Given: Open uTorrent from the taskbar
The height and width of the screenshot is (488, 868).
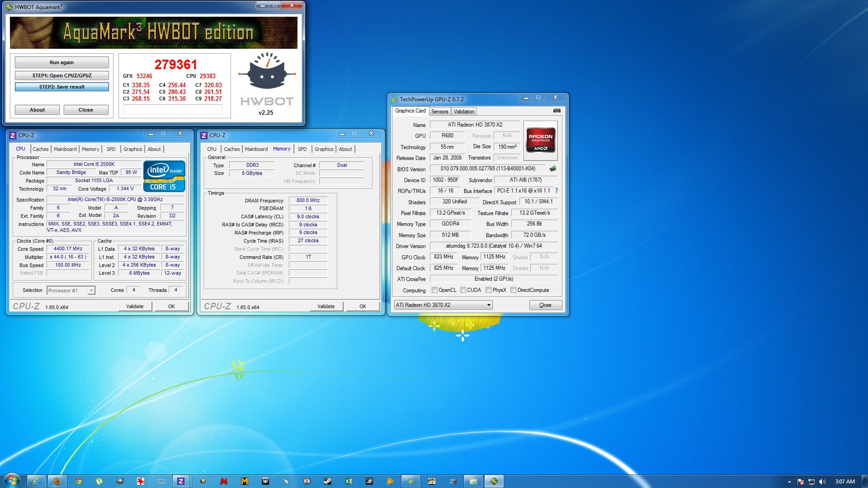Looking at the screenshot, I should click(x=99, y=481).
